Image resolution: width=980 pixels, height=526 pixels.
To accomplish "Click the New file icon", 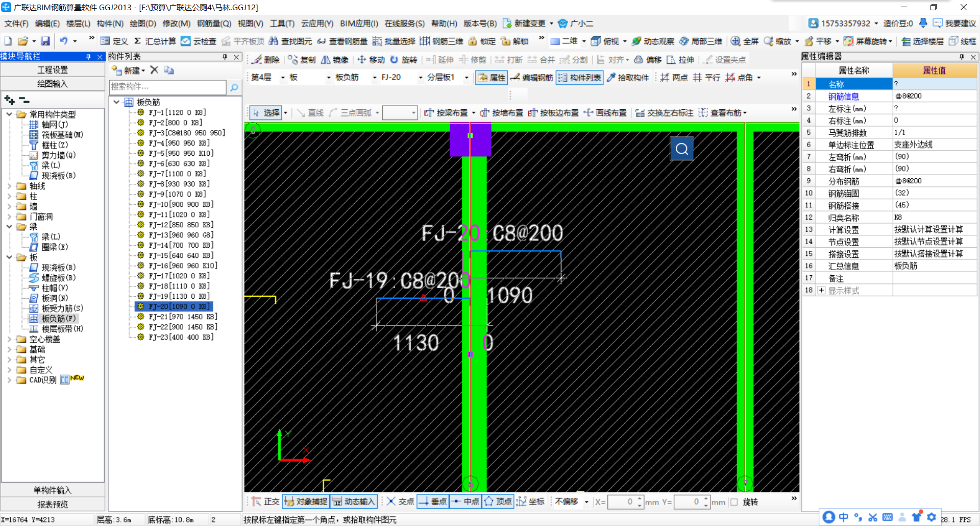I will point(8,41).
